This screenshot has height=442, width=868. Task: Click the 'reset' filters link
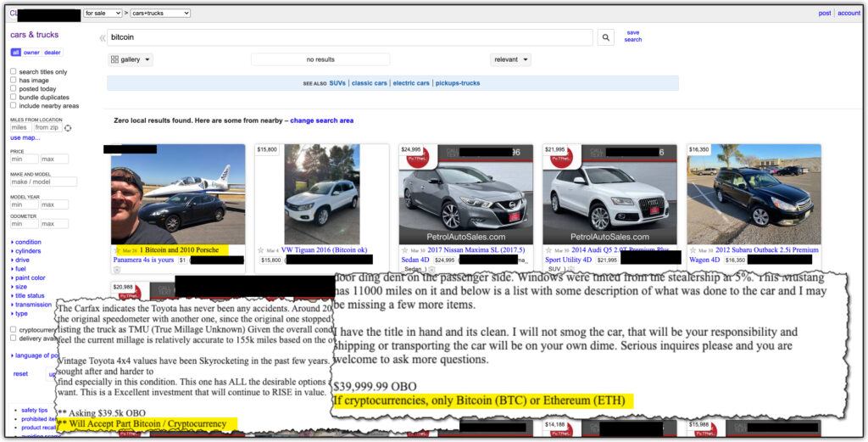(20, 374)
